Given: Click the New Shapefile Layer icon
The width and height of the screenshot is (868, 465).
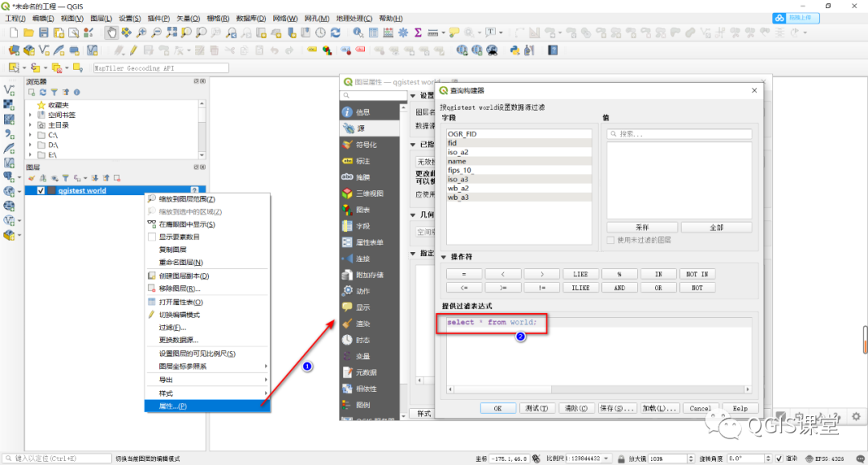Looking at the screenshot, I should coord(43,51).
